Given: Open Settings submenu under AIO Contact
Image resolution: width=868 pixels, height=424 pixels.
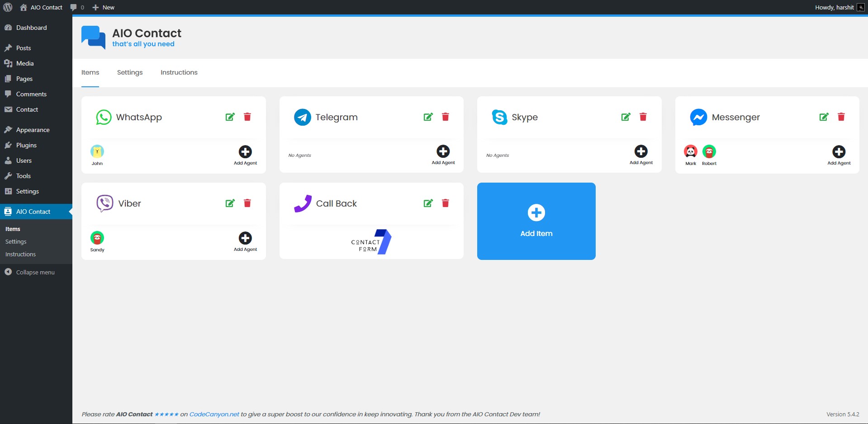Looking at the screenshot, I should point(16,242).
